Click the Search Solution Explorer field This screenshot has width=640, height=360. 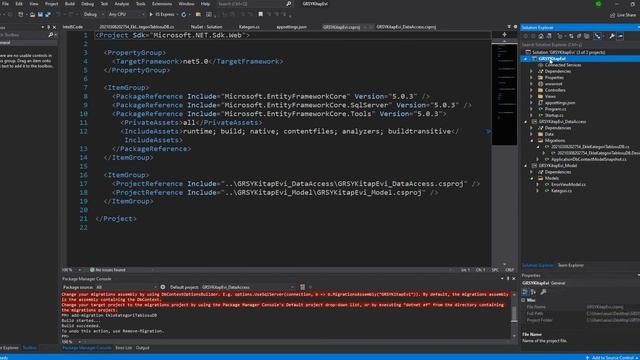580,44
